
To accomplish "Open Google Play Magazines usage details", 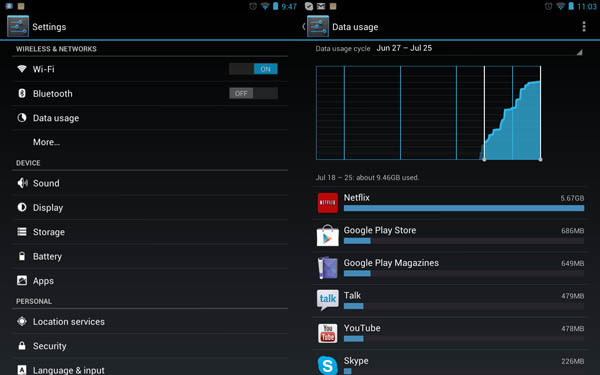I will [449, 268].
